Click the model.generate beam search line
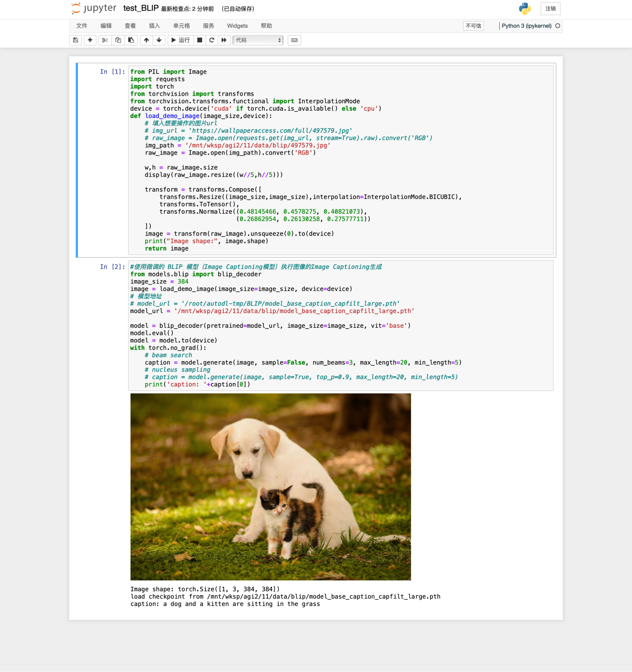Screen dimensions: 632x672 (303, 362)
